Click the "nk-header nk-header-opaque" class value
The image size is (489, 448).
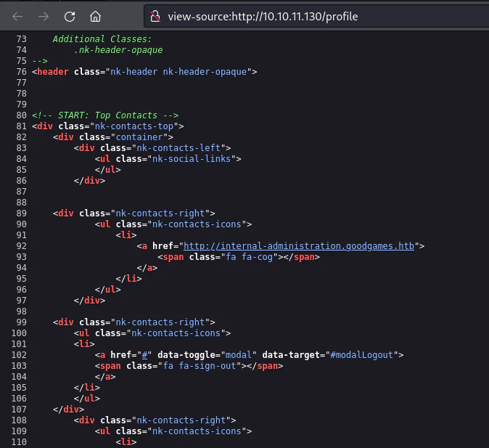coord(178,72)
